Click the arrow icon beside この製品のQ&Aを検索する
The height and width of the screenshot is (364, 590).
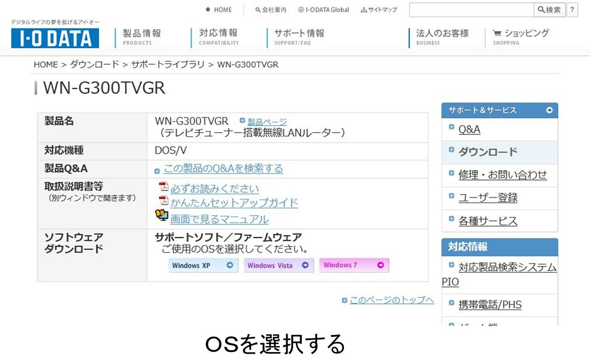tap(157, 171)
